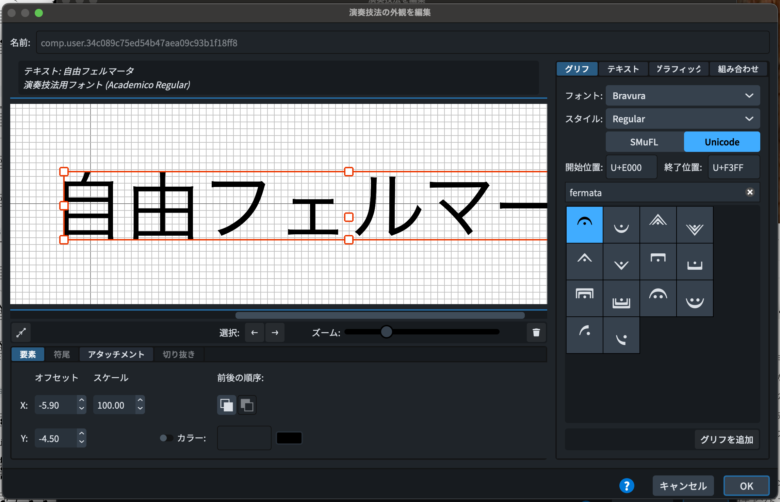Image resolution: width=780 pixels, height=502 pixels.
Task: Select the fermata above glyph
Action: click(585, 225)
